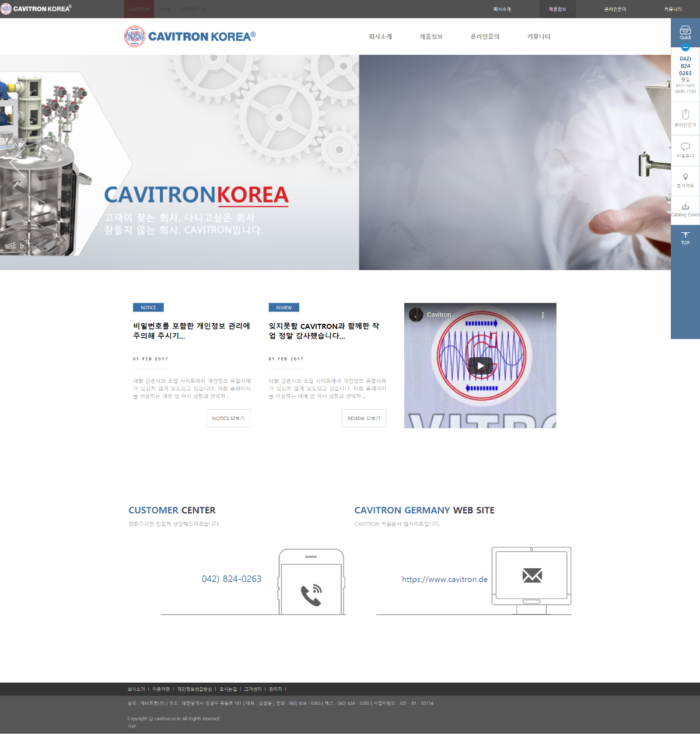Image resolution: width=700 pixels, height=734 pixels.
Task: Click the Catalog Down download icon
Action: (685, 207)
